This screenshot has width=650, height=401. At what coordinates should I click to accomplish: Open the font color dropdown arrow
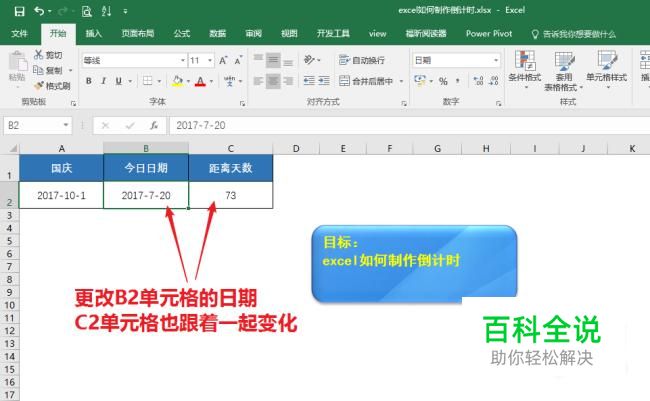[211, 81]
